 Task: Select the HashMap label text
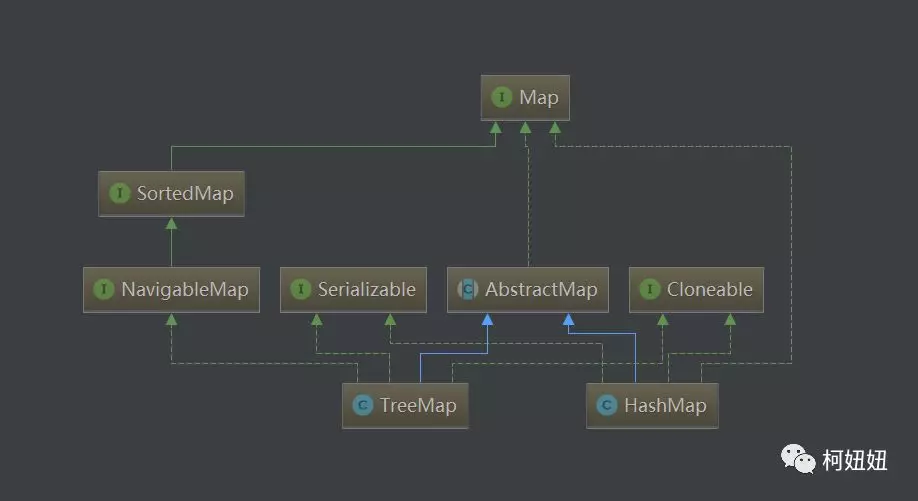coord(665,406)
